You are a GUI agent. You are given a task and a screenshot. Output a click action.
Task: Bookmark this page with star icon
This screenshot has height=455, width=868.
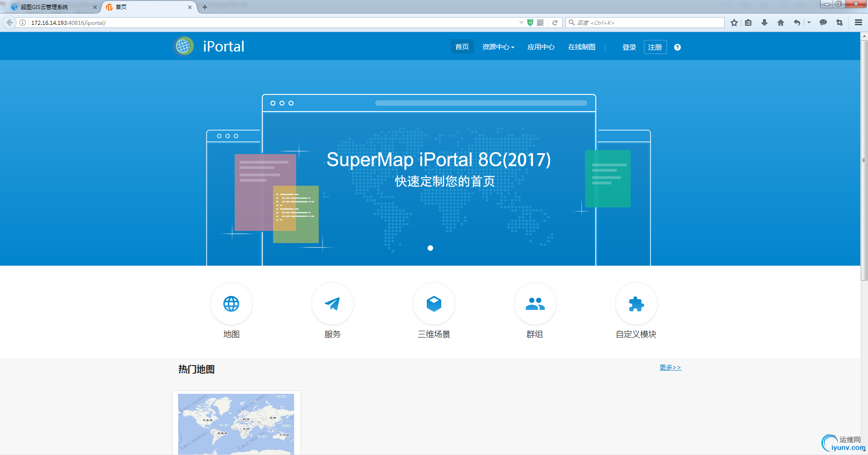[x=734, y=23]
